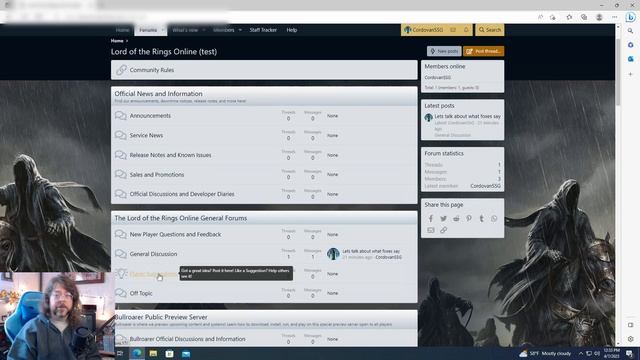
Task: Show hidden system tray icons chevron
Action: coord(580,353)
